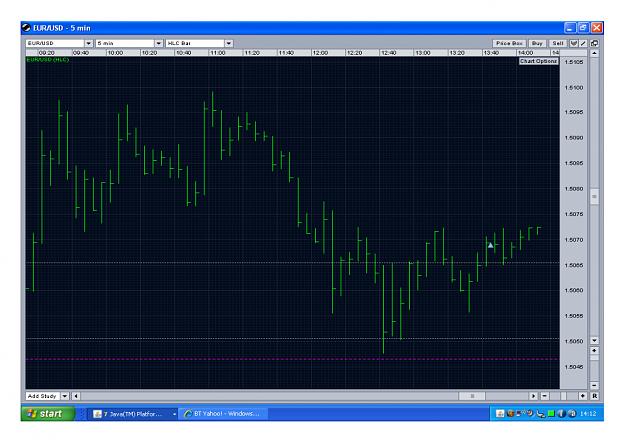
Task: Click the 11:00 time axis label
Action: (218, 53)
